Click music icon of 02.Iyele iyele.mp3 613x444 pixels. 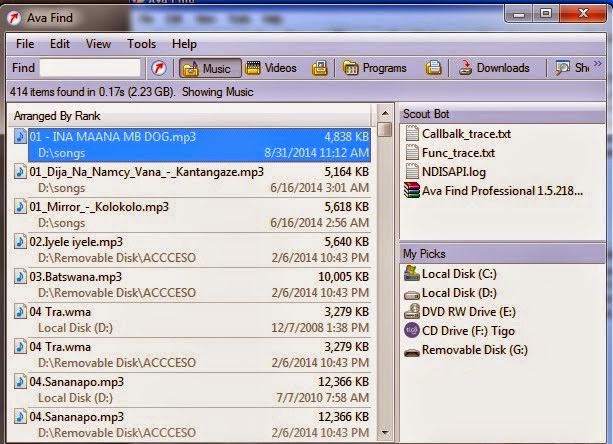20,241
